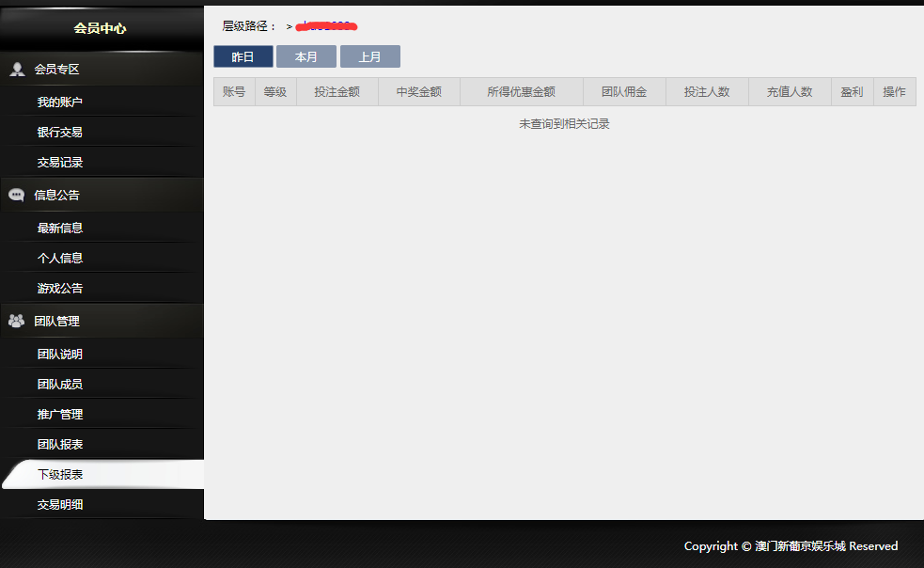Open 交易明细 in the sidebar

[x=60, y=504]
